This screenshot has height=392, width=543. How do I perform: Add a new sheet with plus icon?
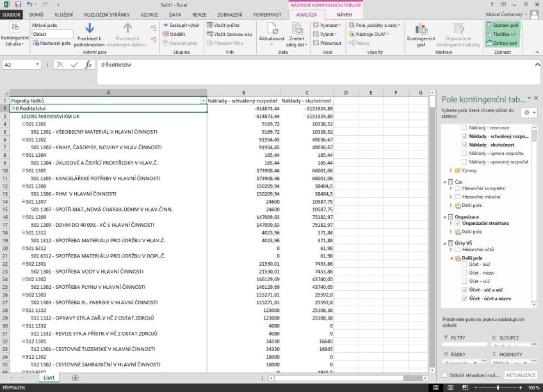[75, 378]
